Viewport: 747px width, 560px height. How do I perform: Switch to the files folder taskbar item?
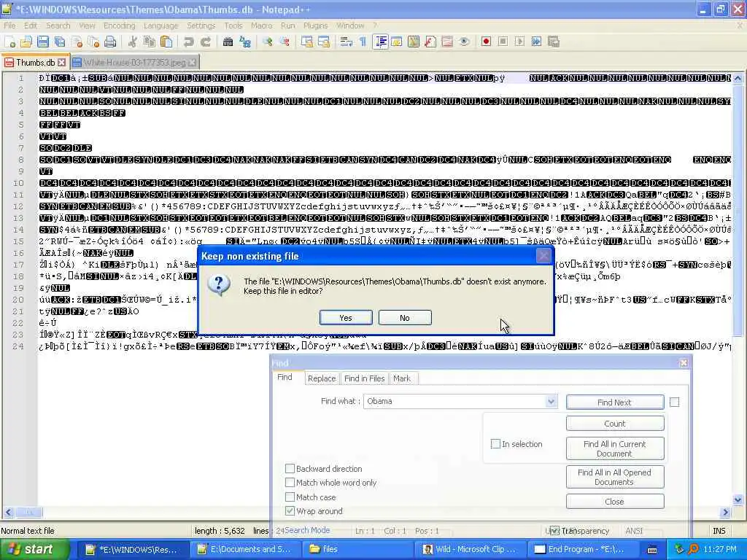[357, 550]
